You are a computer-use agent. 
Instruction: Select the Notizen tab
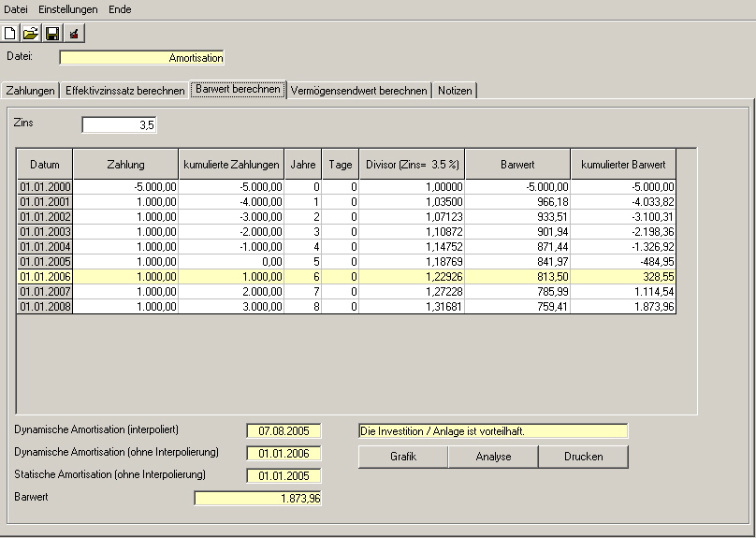pos(455,91)
